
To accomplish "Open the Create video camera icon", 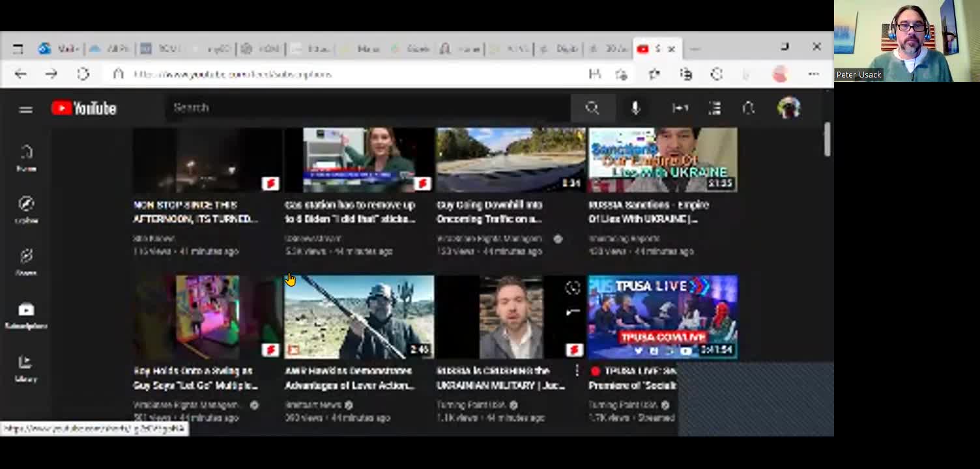I will tap(680, 108).
